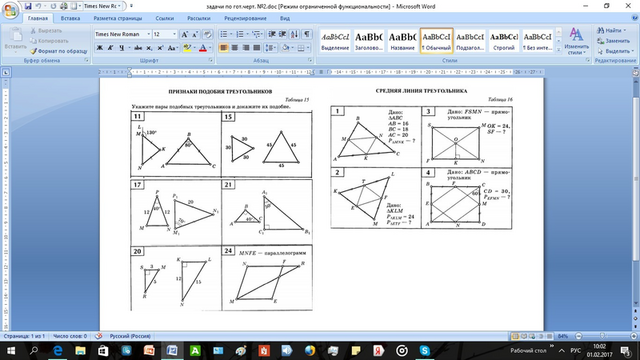Open the Times New Roman font dropdown
Viewport: 640px width, 360px height.
149,34
